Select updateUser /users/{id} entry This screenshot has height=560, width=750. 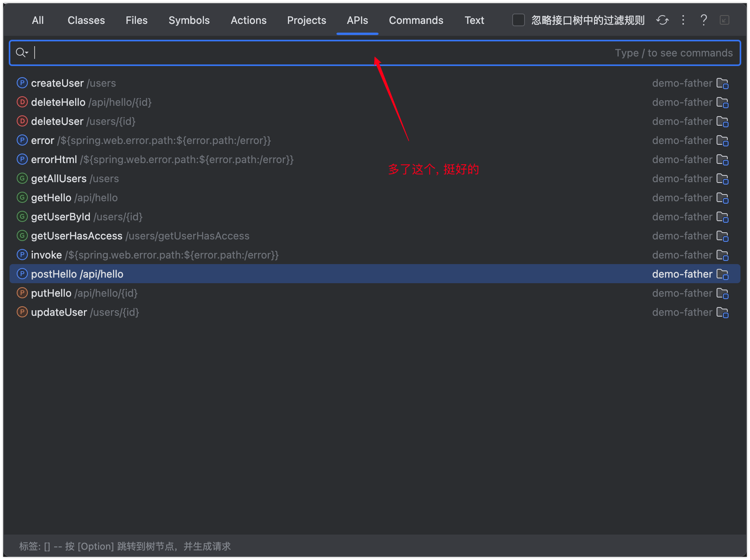coord(375,312)
